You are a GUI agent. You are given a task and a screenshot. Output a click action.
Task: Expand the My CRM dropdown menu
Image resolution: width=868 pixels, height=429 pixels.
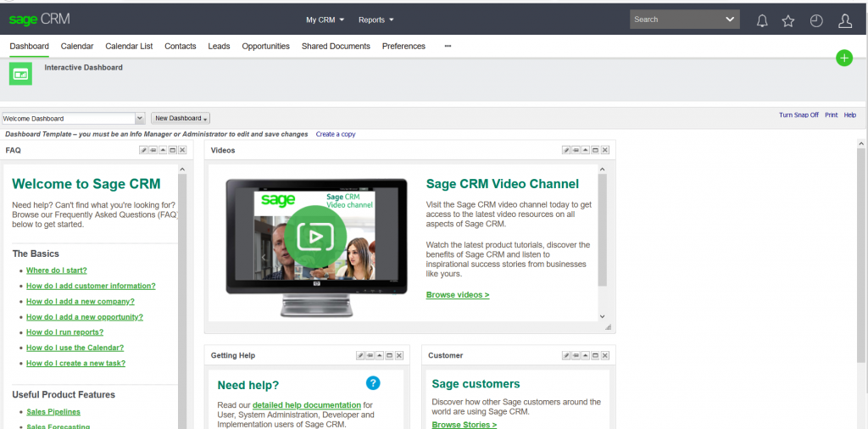click(x=325, y=19)
